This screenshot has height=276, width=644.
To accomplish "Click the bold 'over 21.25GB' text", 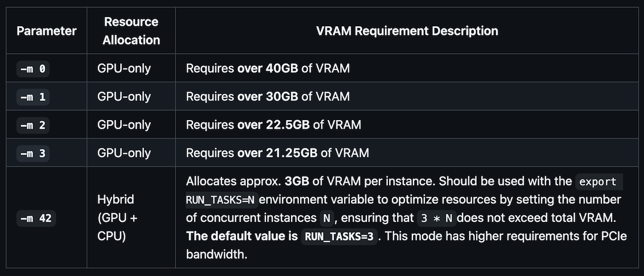I will tap(277, 153).
